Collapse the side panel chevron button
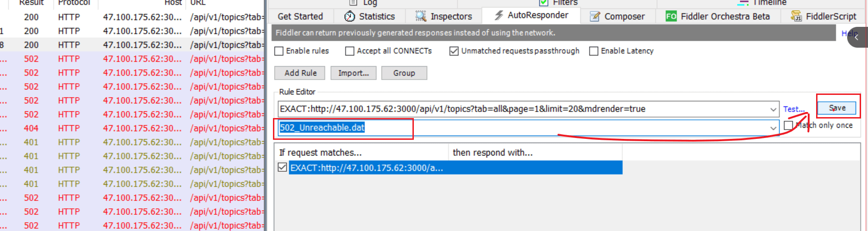 (x=856, y=37)
